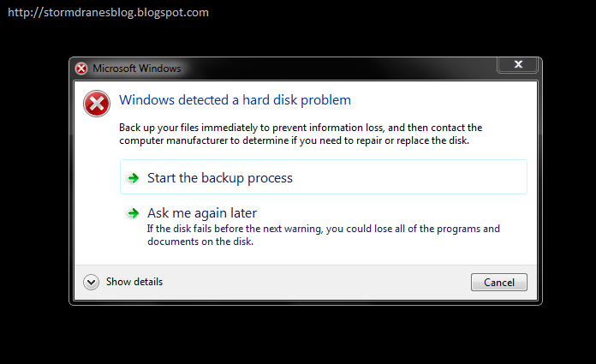
Task: Click the empty footer area left of Cancel
Action: coord(315,283)
